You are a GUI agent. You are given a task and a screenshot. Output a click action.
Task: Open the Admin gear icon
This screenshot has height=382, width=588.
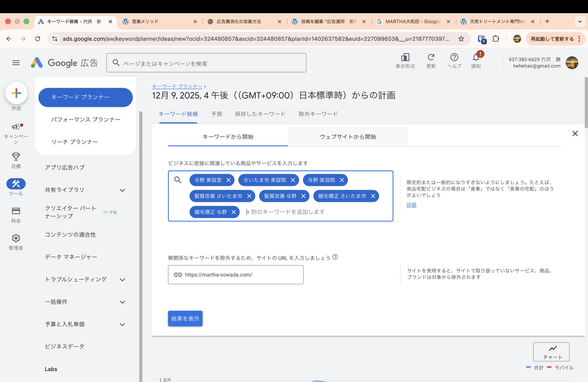pos(16,238)
